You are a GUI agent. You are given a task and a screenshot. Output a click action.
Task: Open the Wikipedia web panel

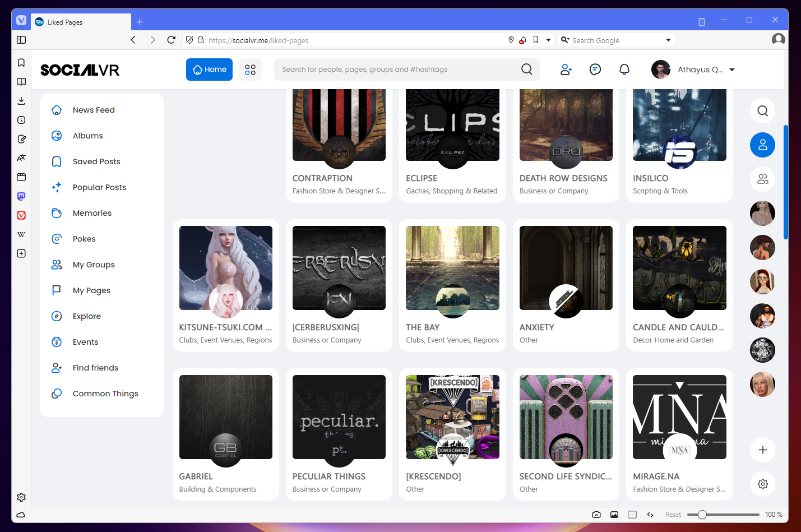pyautogui.click(x=21, y=234)
